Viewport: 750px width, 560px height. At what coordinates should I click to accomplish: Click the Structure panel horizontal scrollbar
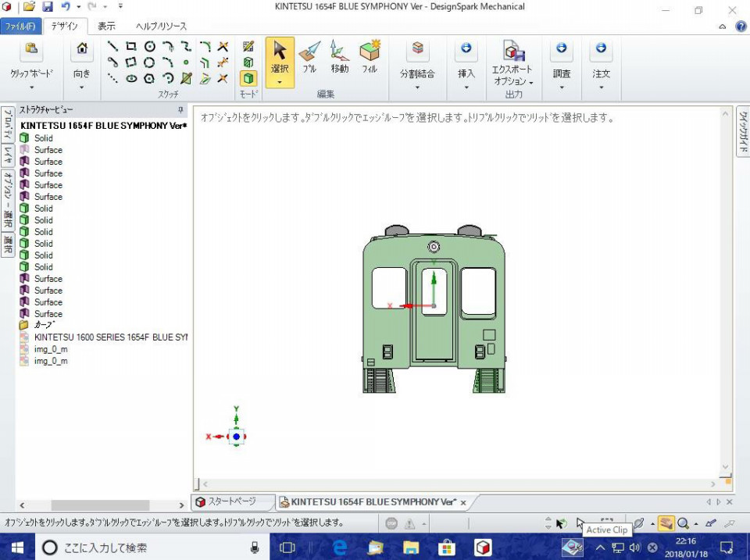[100, 505]
